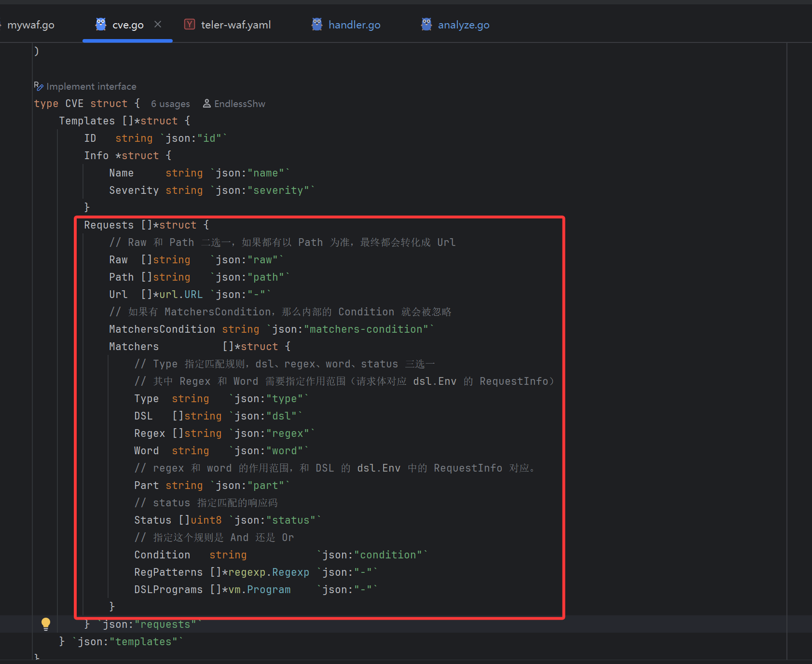The width and height of the screenshot is (812, 664).
Task: Click the lightbulb quick-fix icon
Action: [46, 623]
